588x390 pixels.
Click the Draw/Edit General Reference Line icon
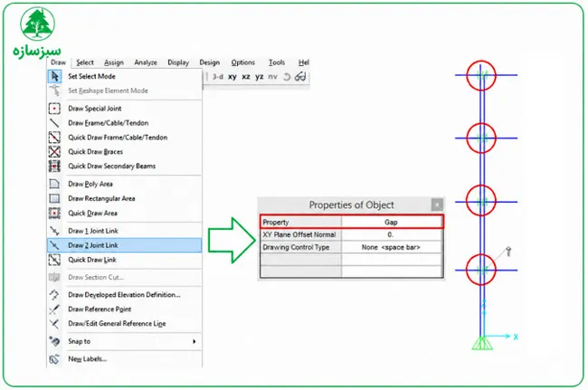tap(54, 324)
